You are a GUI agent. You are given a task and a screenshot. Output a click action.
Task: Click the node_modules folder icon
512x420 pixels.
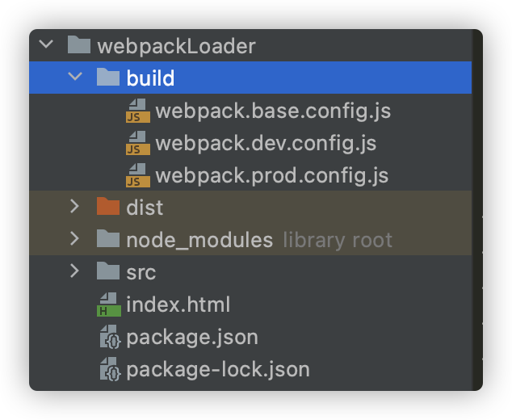coord(108,238)
